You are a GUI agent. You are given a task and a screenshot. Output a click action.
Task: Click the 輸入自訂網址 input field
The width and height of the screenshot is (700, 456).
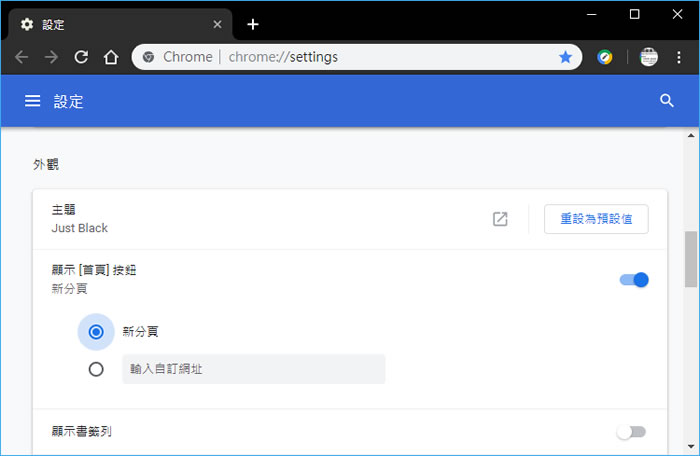[254, 369]
